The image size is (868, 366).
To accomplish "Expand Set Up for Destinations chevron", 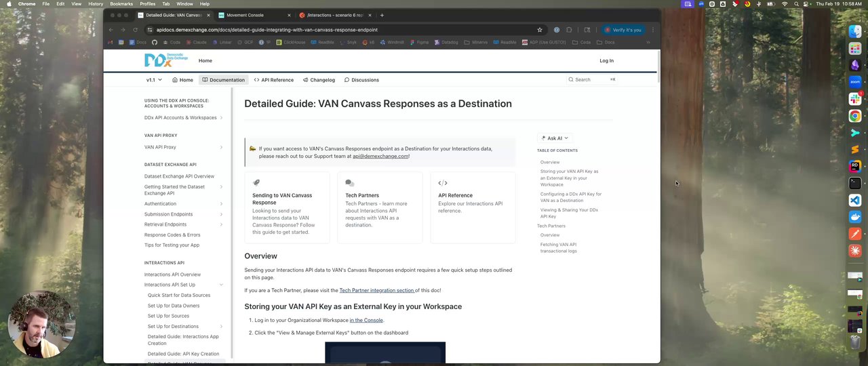I will tap(221, 327).
